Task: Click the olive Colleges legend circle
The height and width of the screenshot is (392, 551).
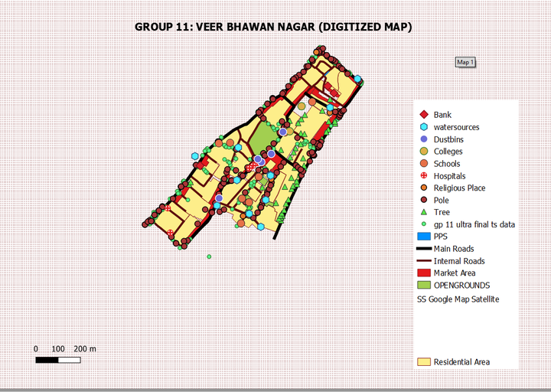Action: point(423,152)
